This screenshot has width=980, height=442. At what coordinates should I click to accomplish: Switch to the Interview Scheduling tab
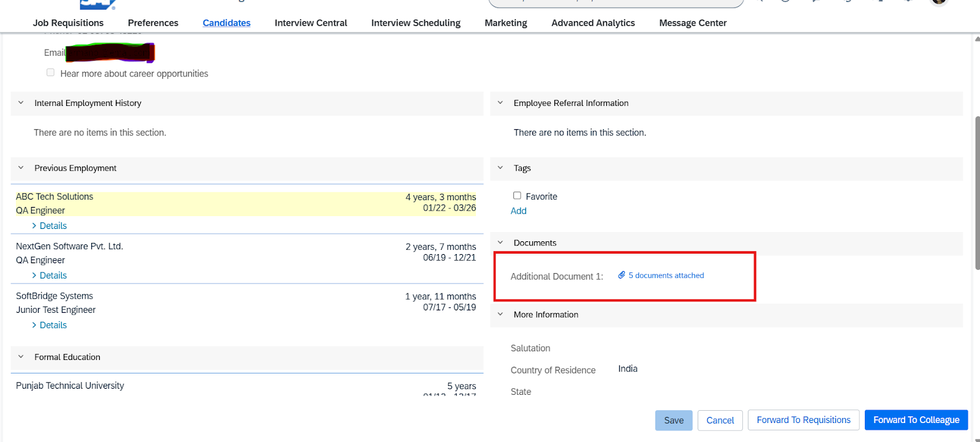click(415, 23)
